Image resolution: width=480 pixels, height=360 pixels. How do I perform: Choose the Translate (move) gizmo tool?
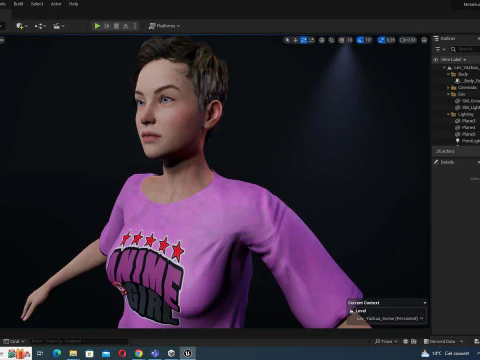pos(295,40)
